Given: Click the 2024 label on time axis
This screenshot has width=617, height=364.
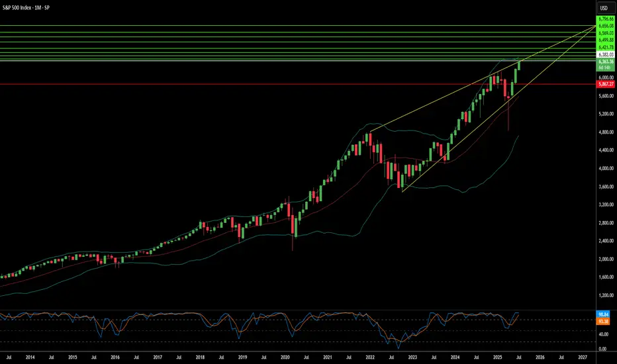Looking at the screenshot, I should [455, 357].
